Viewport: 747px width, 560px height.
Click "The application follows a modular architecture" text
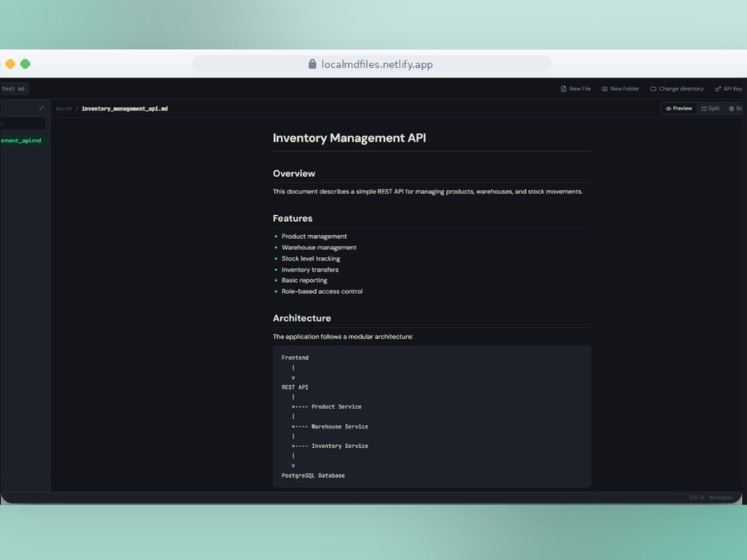click(343, 337)
